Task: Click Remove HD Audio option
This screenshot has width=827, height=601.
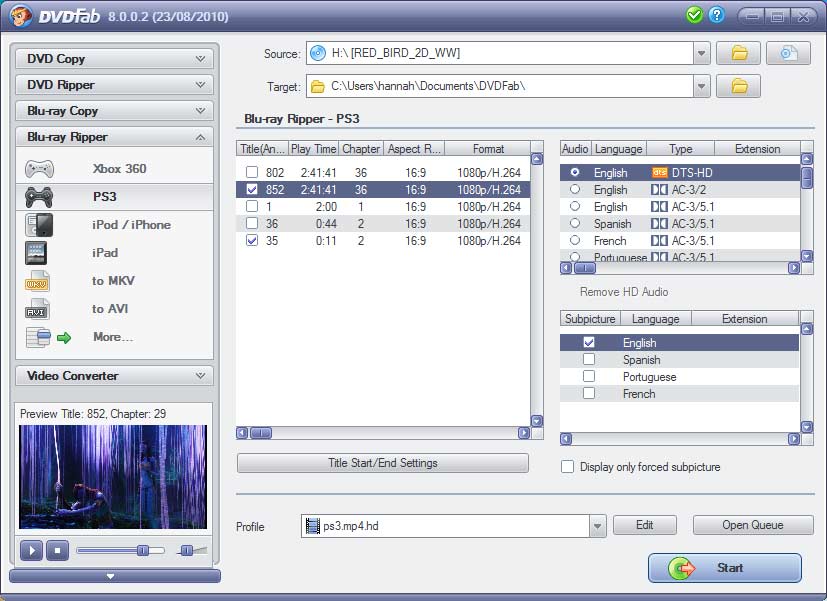Action: [x=624, y=292]
